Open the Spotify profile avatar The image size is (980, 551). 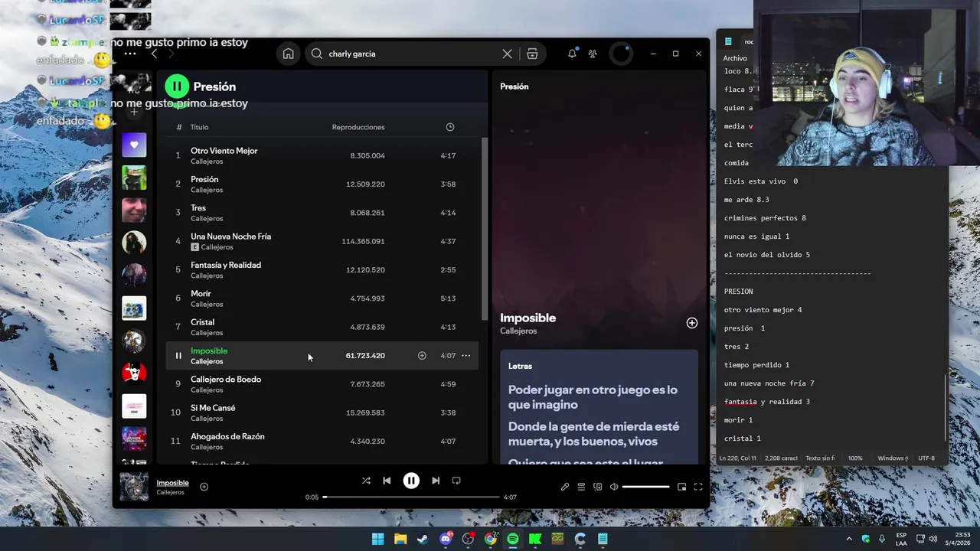click(621, 54)
